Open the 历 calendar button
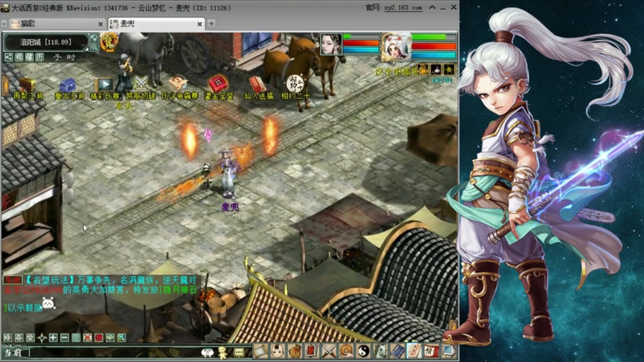 pos(40,57)
